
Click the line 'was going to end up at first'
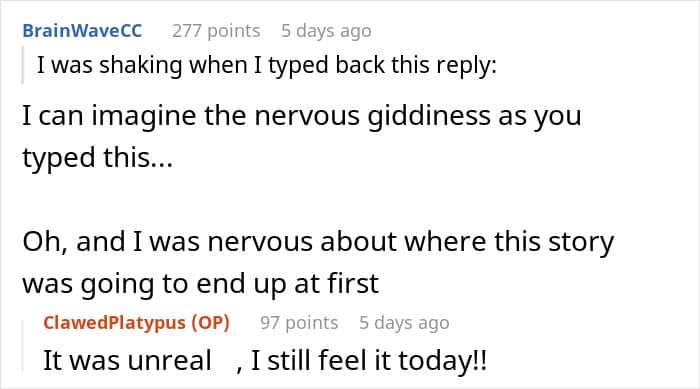coord(200,284)
